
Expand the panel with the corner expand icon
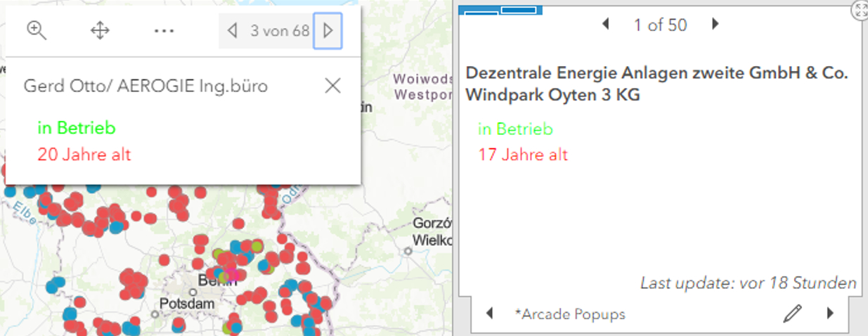coord(860,9)
